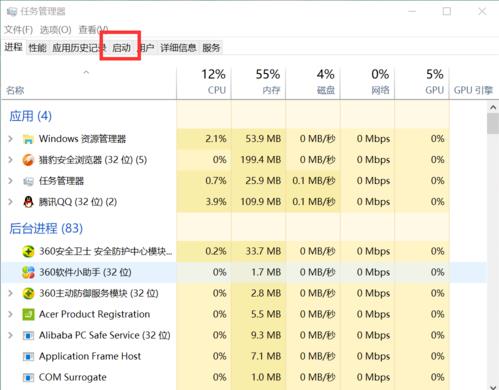Click the 360主动防御服务模块 icon
Image resolution: width=499 pixels, height=390 pixels.
click(x=28, y=293)
